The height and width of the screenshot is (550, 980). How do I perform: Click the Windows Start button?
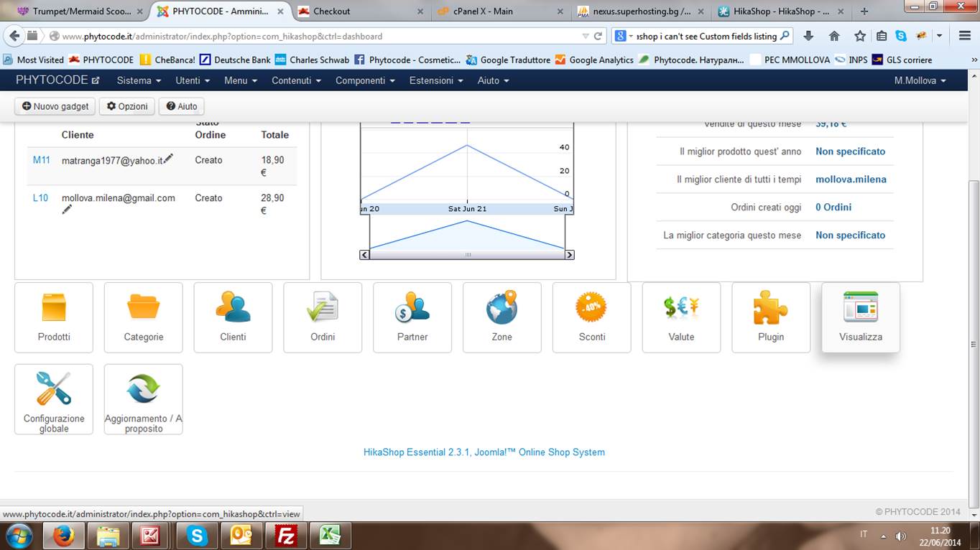19,536
